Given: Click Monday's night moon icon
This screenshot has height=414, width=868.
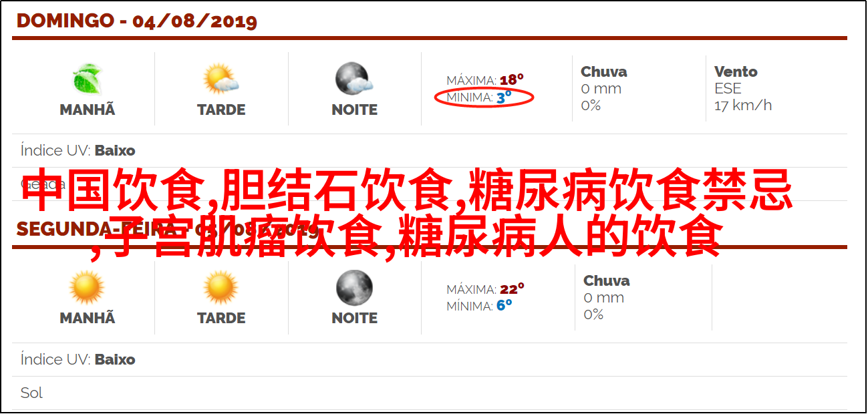Looking at the screenshot, I should point(354,288).
